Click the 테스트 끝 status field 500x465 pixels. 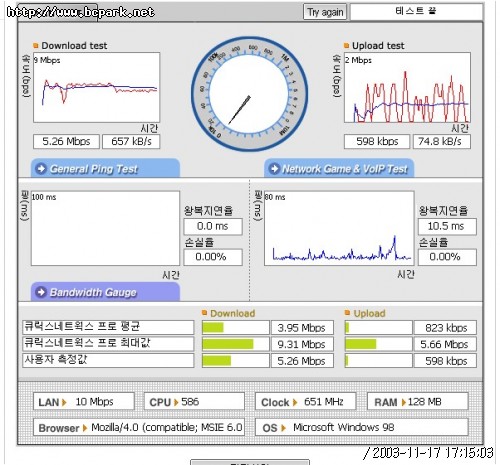point(416,12)
